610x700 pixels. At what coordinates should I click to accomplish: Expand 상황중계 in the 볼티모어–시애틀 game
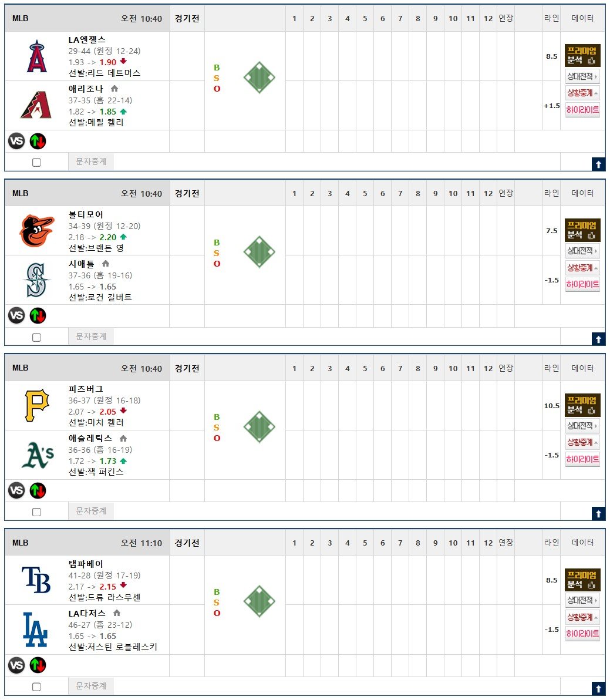[582, 268]
